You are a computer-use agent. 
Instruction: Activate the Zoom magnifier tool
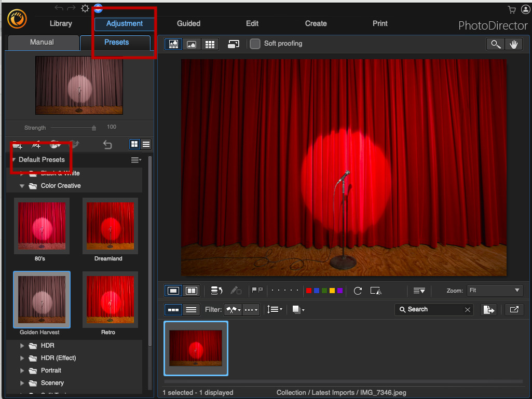[495, 44]
